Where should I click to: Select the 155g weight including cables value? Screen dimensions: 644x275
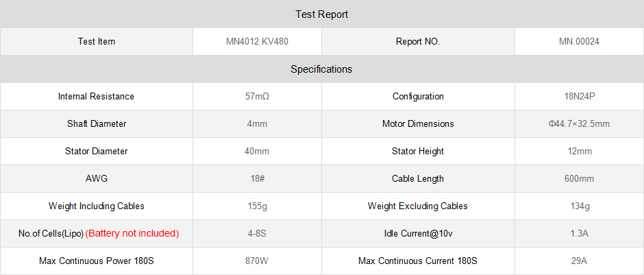click(257, 206)
